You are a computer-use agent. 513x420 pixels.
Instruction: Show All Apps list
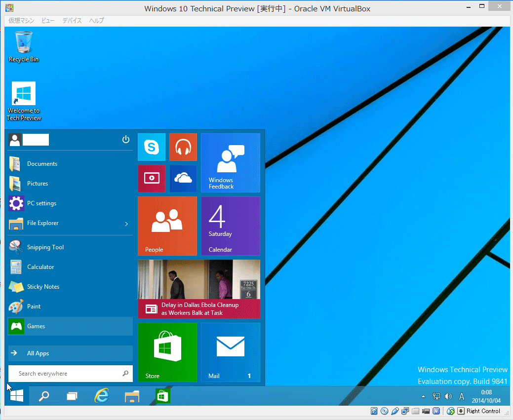pyautogui.click(x=70, y=353)
